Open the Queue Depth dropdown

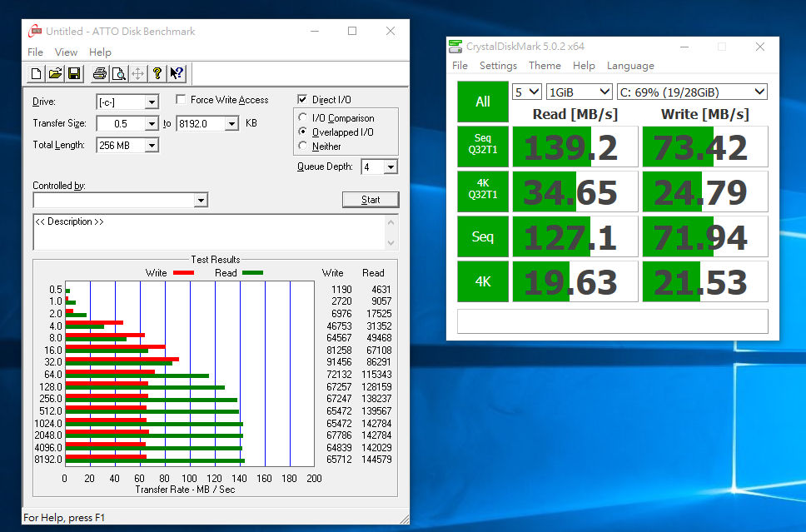tap(391, 167)
